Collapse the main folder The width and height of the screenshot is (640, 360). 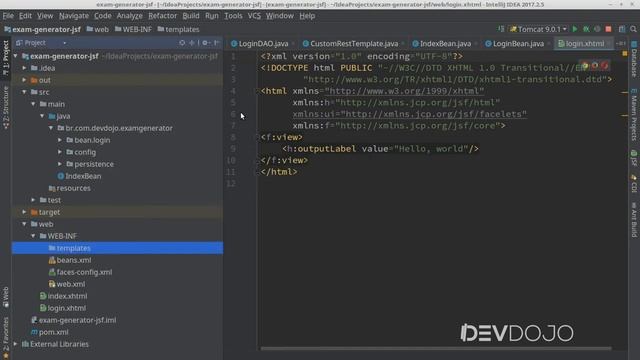[33, 104]
